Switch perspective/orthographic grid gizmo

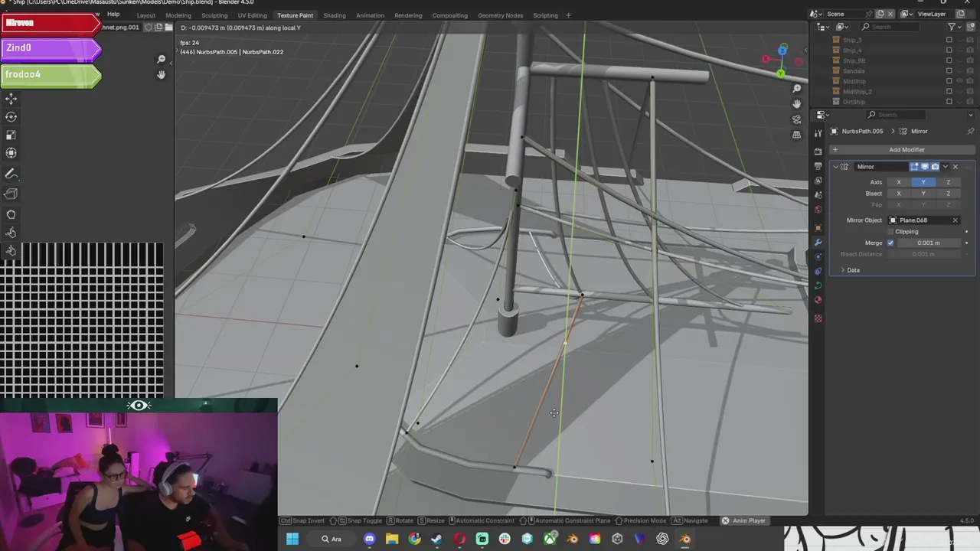pyautogui.click(x=796, y=135)
